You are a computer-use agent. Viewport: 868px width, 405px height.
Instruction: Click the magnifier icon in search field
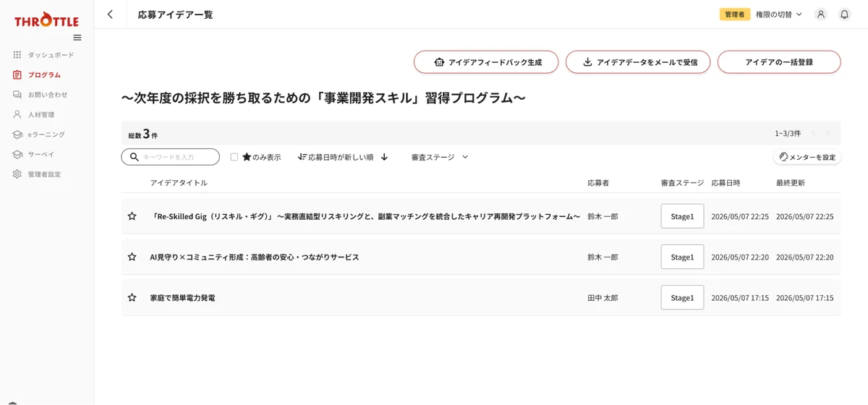tap(134, 157)
